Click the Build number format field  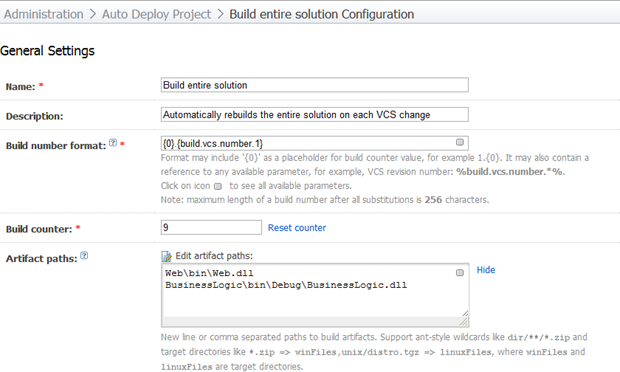click(x=315, y=143)
